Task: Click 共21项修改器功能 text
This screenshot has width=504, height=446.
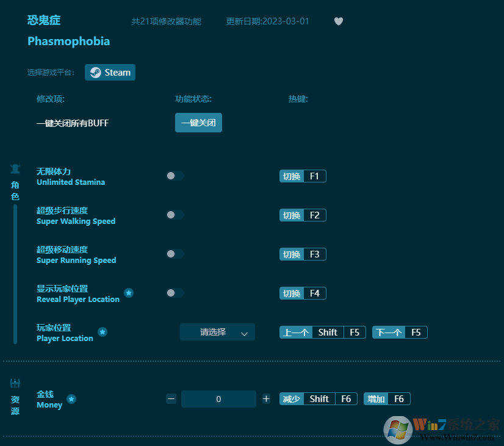Action: coord(166,21)
